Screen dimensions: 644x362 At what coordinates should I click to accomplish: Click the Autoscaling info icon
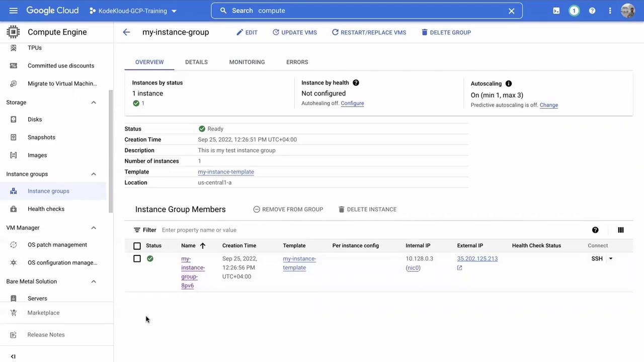coord(509,83)
